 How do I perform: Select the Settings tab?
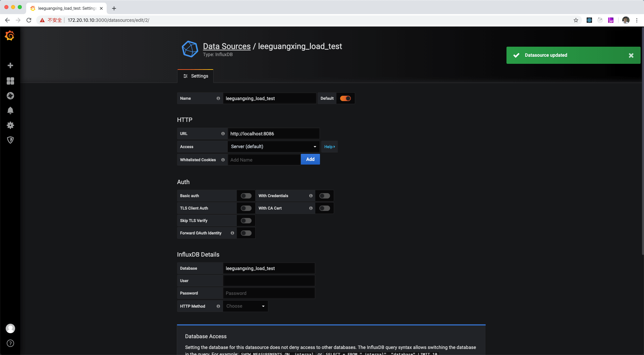point(196,76)
